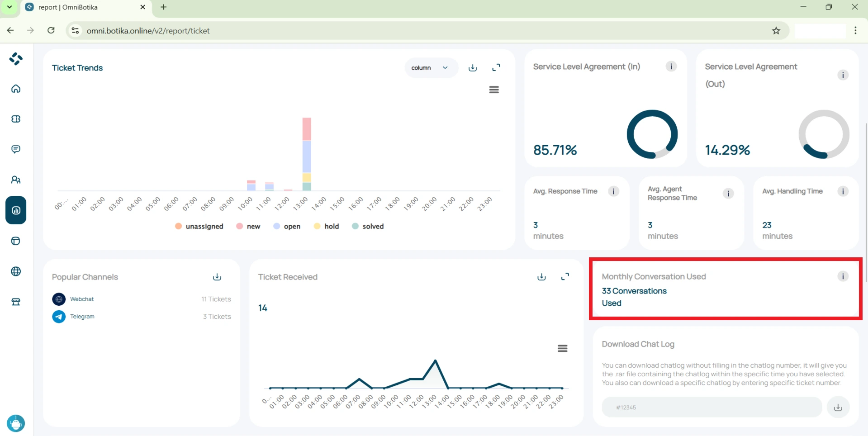Toggle the open legend series

(x=287, y=226)
